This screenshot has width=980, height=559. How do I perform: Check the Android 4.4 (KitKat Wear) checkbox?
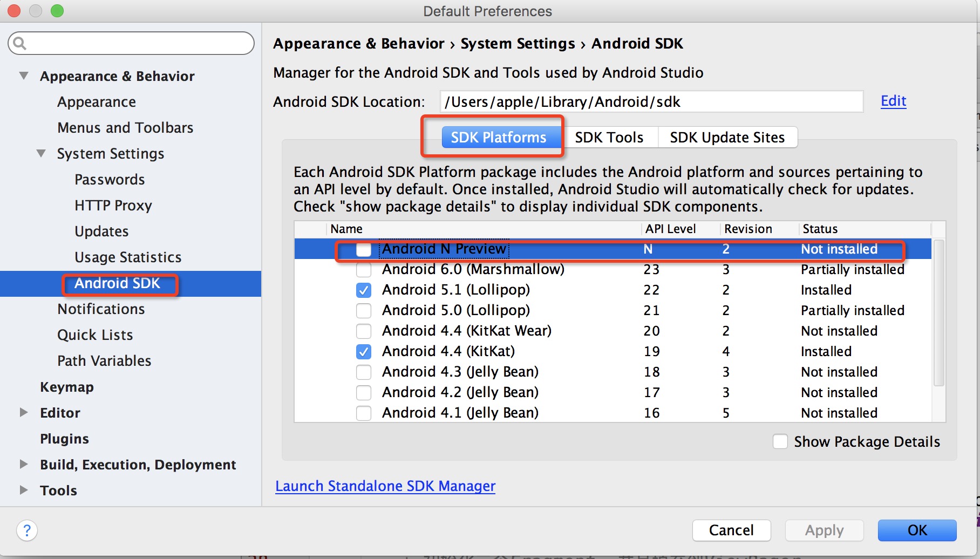point(364,331)
